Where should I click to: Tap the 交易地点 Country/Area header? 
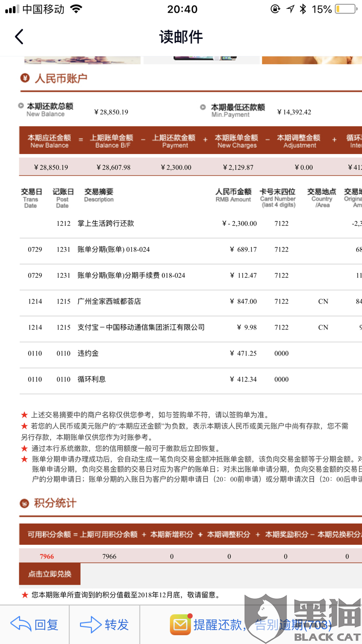click(322, 198)
